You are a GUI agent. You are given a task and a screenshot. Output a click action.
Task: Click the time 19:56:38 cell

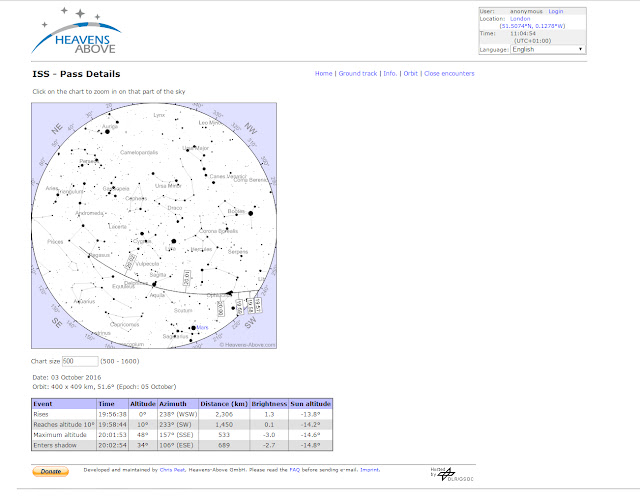(112, 414)
